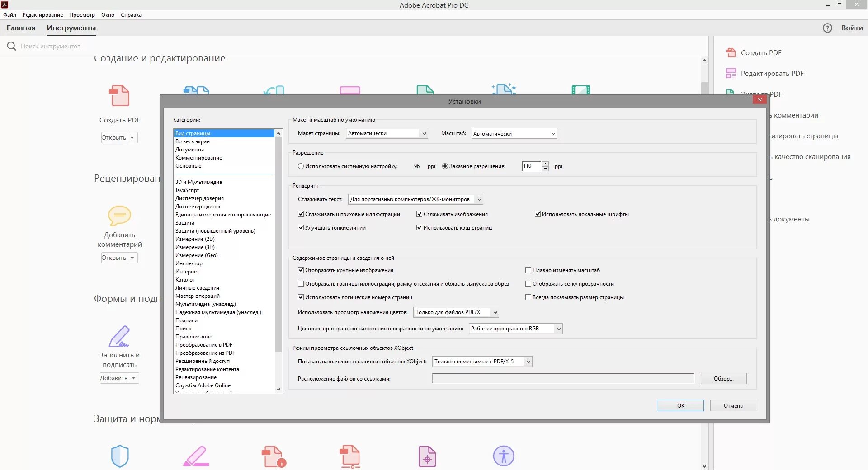Click the Добавить комментарий speech bubble icon

coord(120,216)
